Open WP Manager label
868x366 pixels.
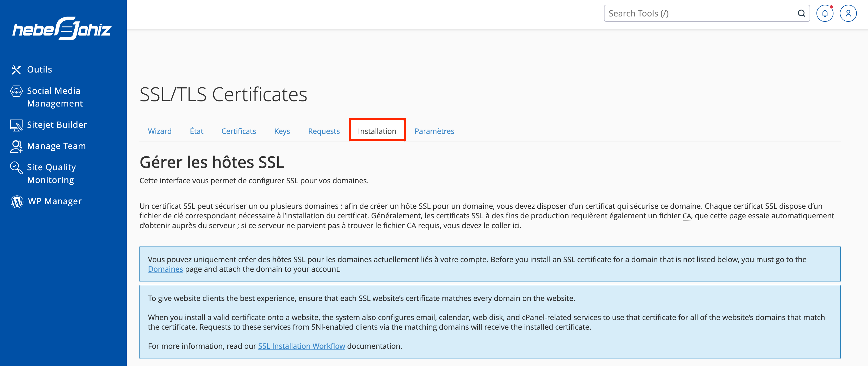(x=55, y=201)
